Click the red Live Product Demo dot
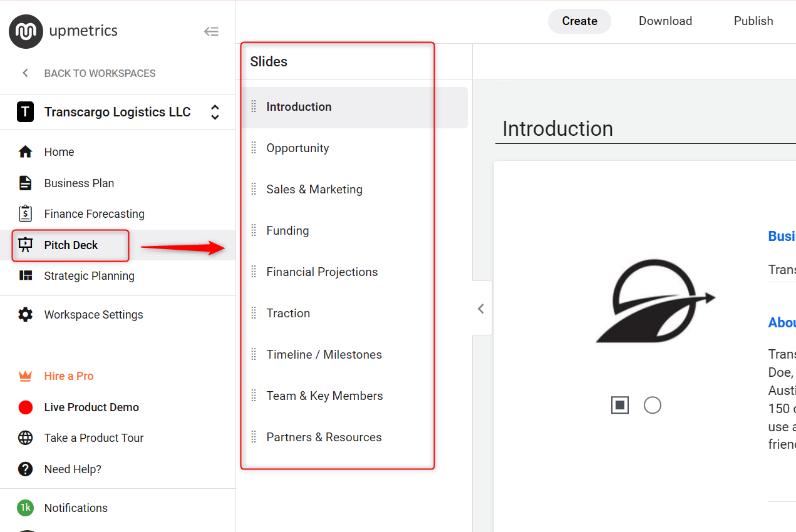Screen dimensions: 796x532 (25, 407)
